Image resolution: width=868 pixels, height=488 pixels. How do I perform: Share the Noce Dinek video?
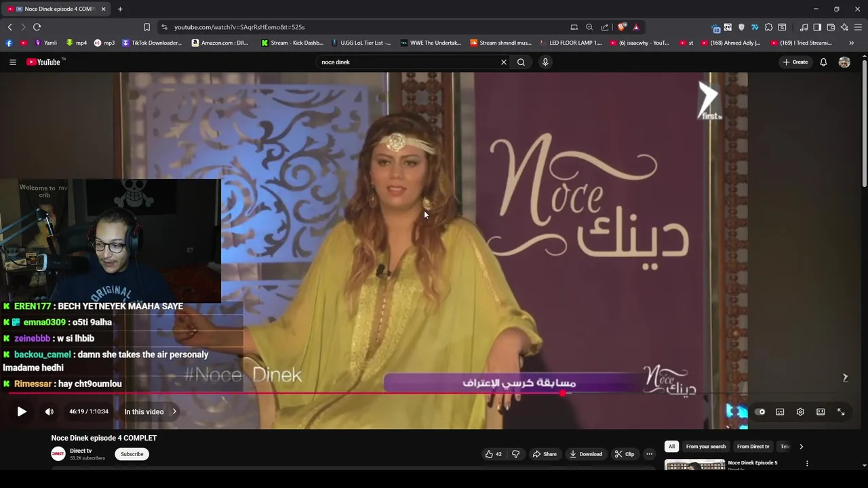[x=545, y=454]
